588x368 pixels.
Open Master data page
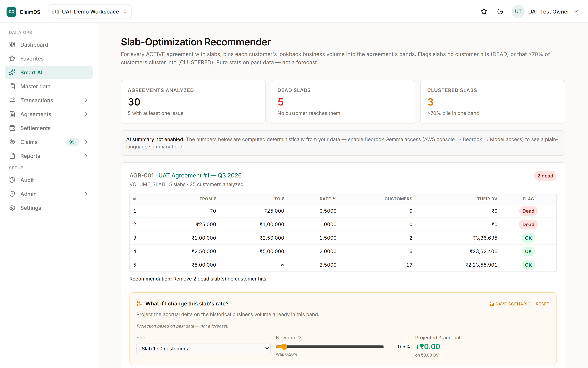click(x=49, y=86)
